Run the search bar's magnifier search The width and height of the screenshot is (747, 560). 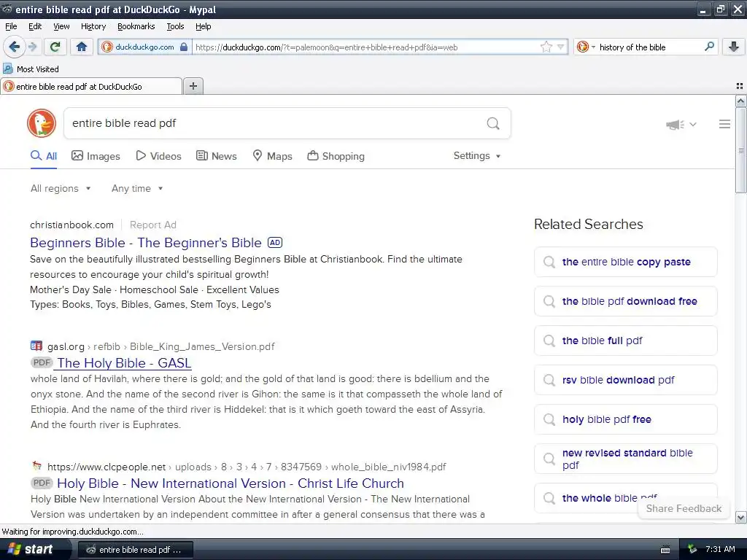[709, 47]
